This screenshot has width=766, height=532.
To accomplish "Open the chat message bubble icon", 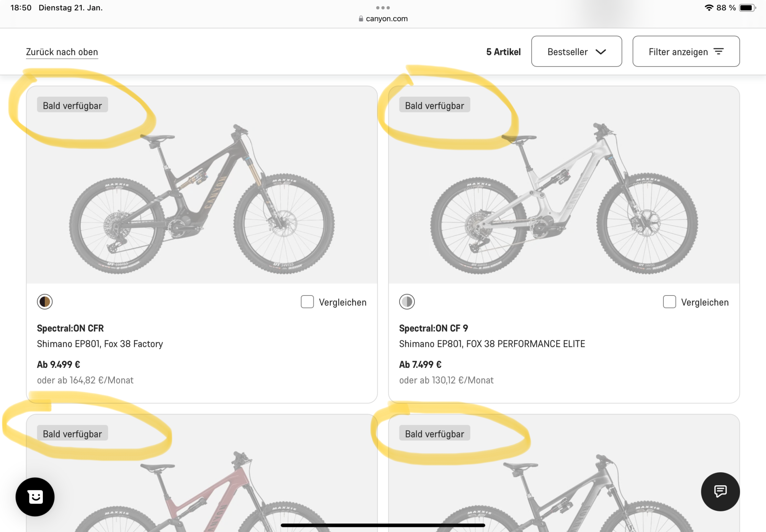I will pos(720,491).
